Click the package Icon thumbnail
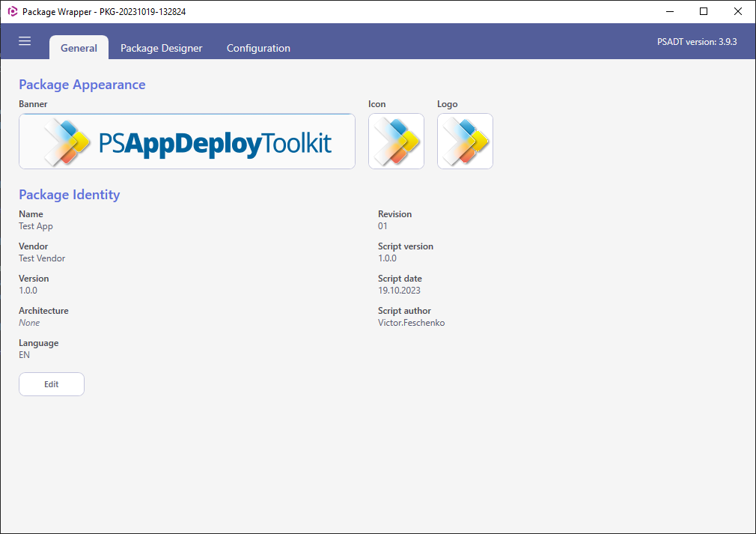Image resolution: width=756 pixels, height=534 pixels. 396,142
